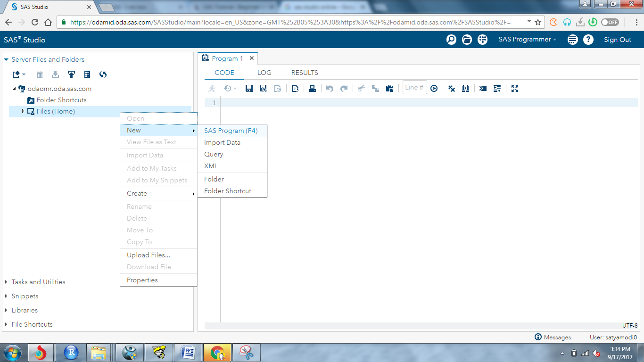Open the SAS Studio search icon

pyautogui.click(x=452, y=40)
